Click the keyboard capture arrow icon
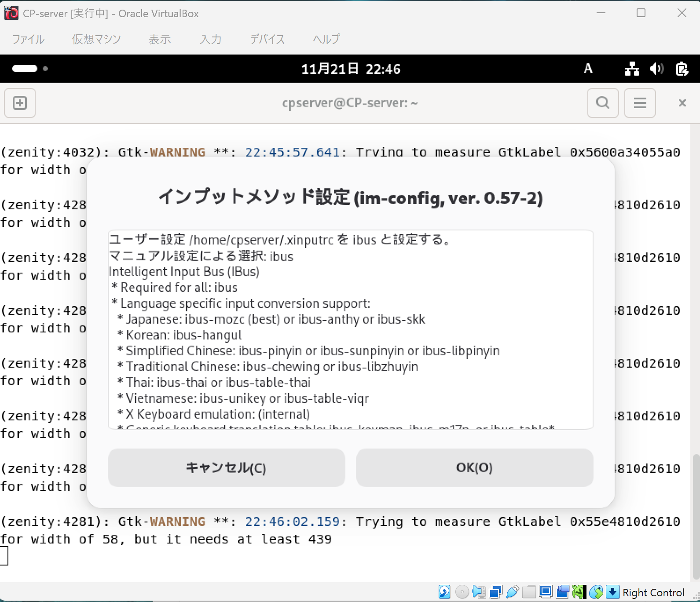 tap(612, 592)
